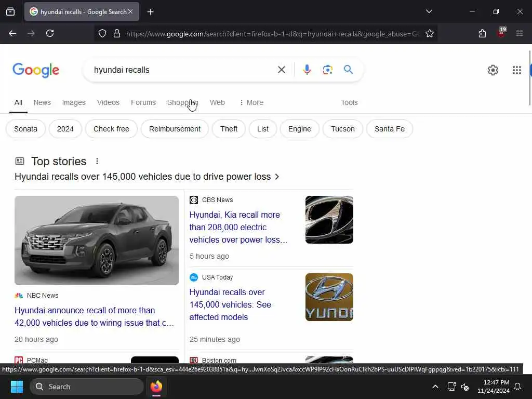Open the Firefox extensions puzzle icon
532x399 pixels.
tap(482, 33)
